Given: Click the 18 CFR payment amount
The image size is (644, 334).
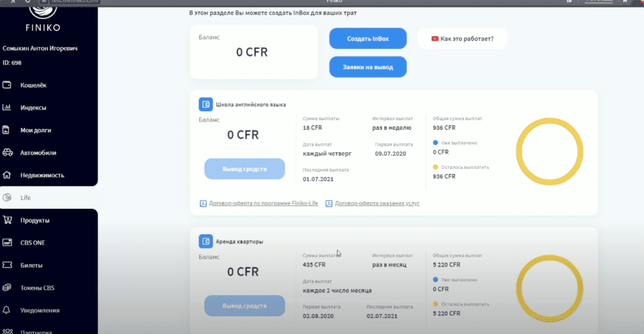Looking at the screenshot, I should tap(312, 128).
